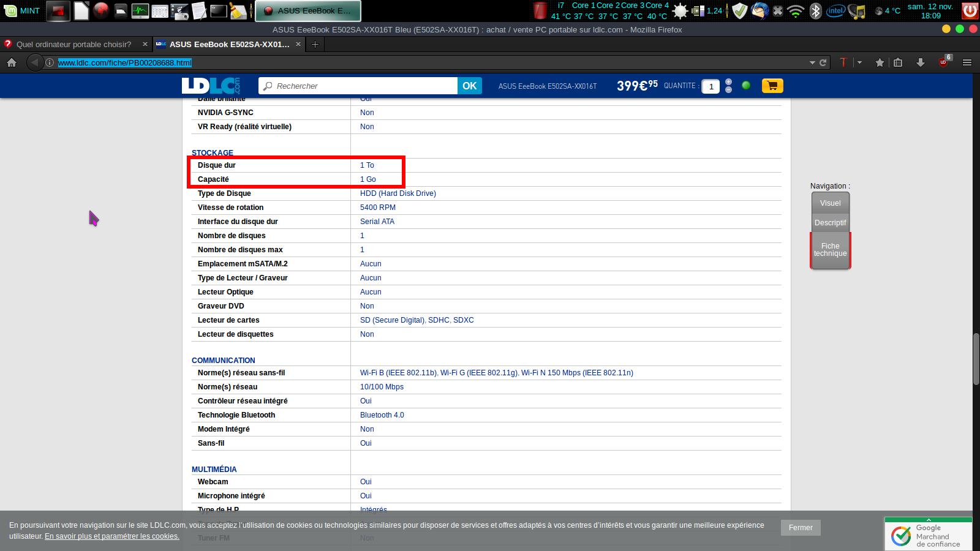Viewport: 980px width, 551px height.
Task: Reload the current page
Action: click(823, 62)
